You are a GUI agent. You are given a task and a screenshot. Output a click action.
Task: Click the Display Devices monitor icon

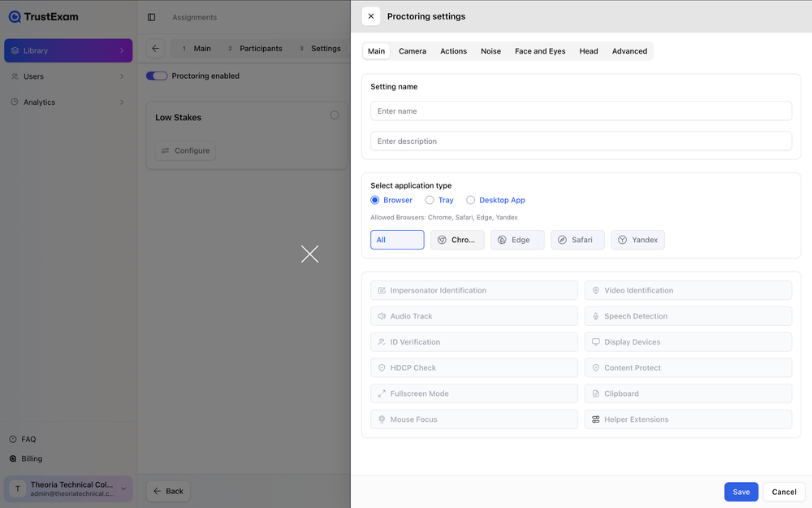pyautogui.click(x=595, y=342)
